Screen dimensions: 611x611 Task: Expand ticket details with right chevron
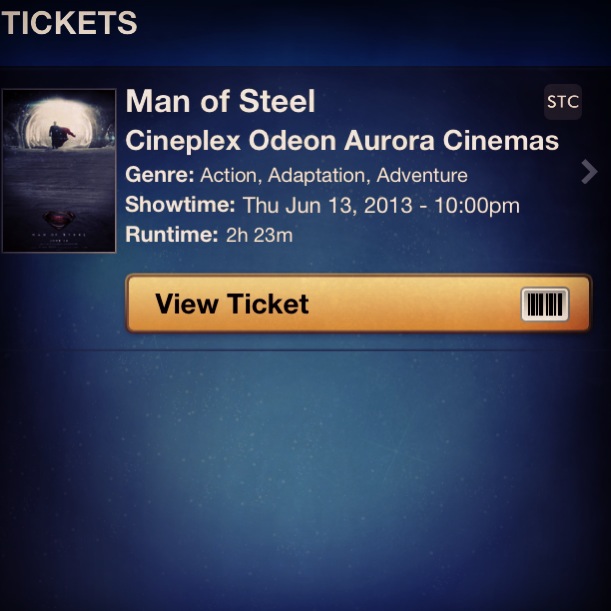pyautogui.click(x=589, y=171)
